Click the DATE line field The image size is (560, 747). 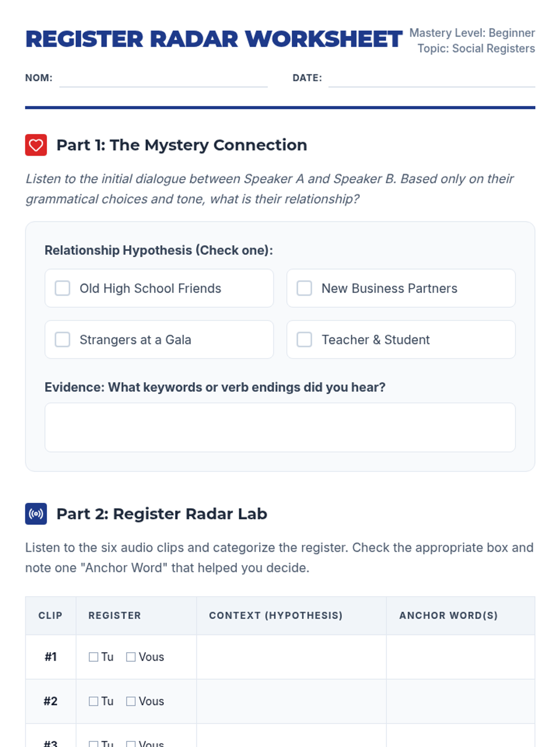(x=432, y=78)
